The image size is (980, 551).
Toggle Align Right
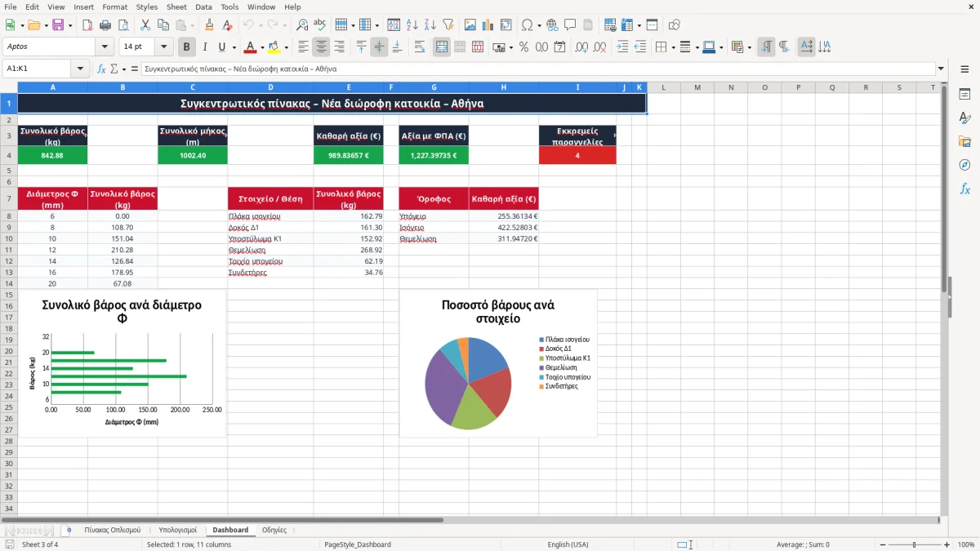pyautogui.click(x=340, y=47)
